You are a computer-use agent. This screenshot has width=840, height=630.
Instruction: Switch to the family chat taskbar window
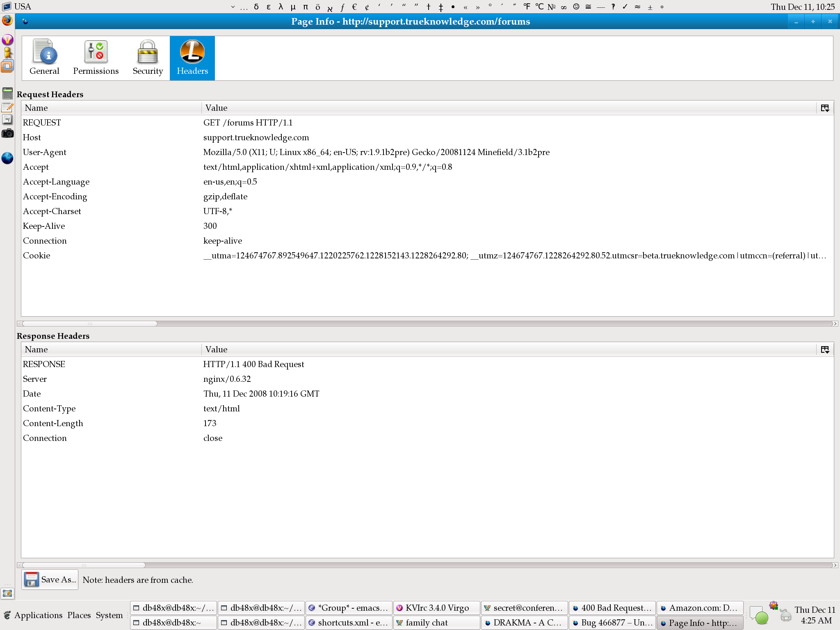436,623
